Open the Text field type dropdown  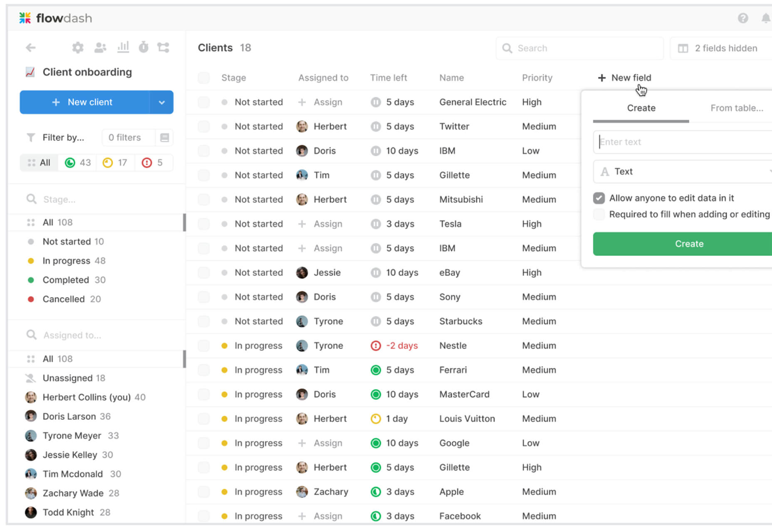[683, 172]
